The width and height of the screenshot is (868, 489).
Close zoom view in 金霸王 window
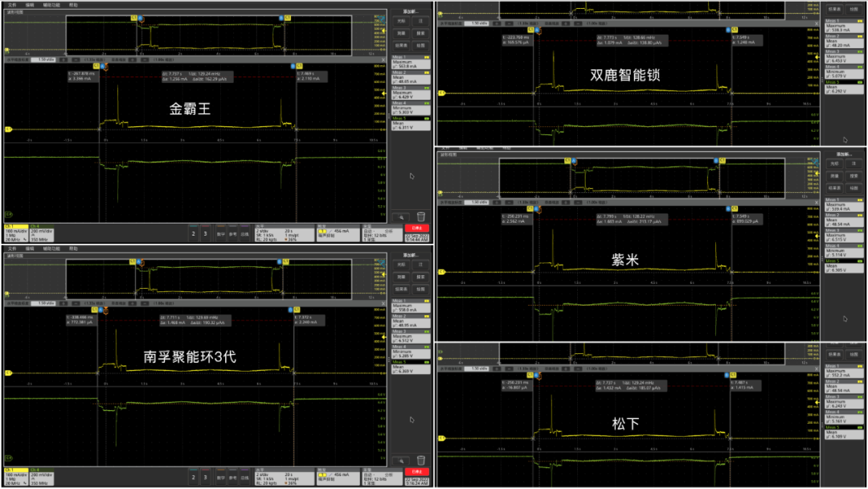383,60
